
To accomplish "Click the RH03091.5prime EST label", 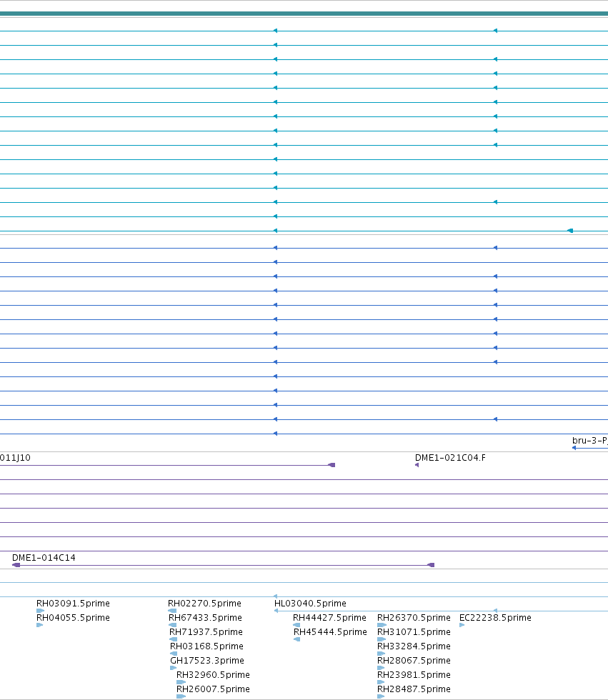I will pos(73,603).
